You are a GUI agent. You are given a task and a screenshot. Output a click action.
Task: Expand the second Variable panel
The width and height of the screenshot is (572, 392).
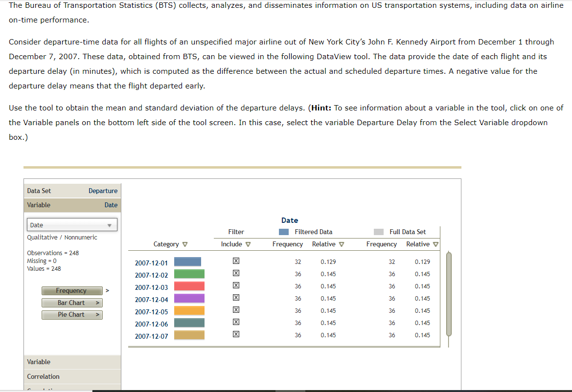pyautogui.click(x=72, y=362)
